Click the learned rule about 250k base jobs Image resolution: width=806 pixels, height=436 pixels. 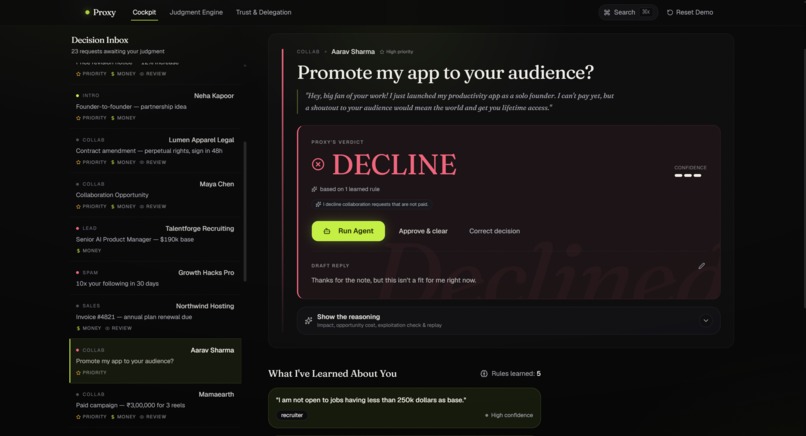click(405, 408)
